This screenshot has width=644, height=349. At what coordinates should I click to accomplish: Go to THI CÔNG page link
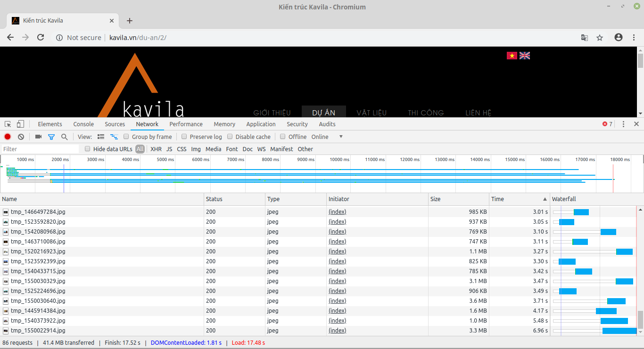click(x=426, y=113)
